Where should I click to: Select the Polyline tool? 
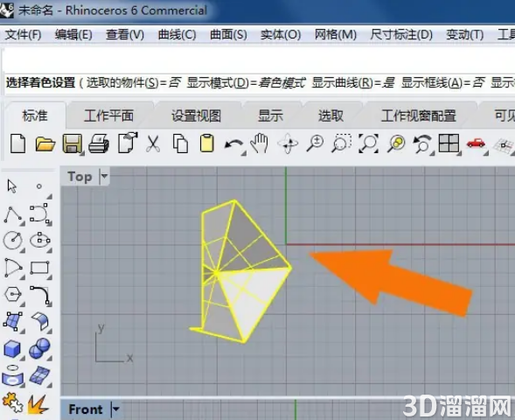point(13,214)
